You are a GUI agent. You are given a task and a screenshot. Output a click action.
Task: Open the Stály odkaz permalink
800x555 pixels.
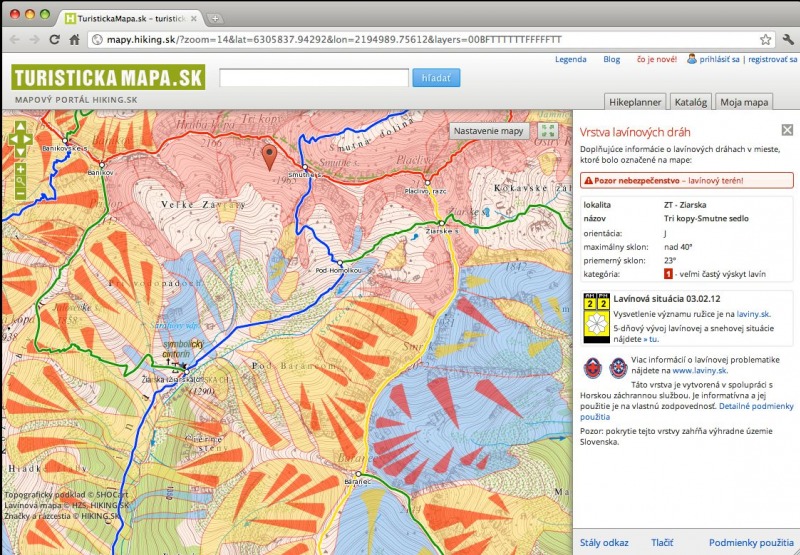click(x=604, y=542)
